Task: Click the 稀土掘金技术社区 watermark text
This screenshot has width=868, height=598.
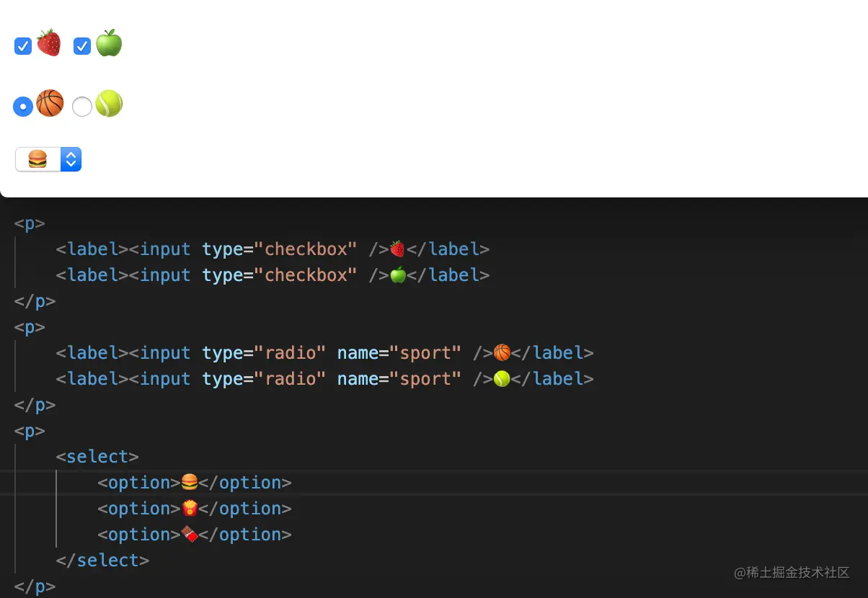Action: coord(797,573)
